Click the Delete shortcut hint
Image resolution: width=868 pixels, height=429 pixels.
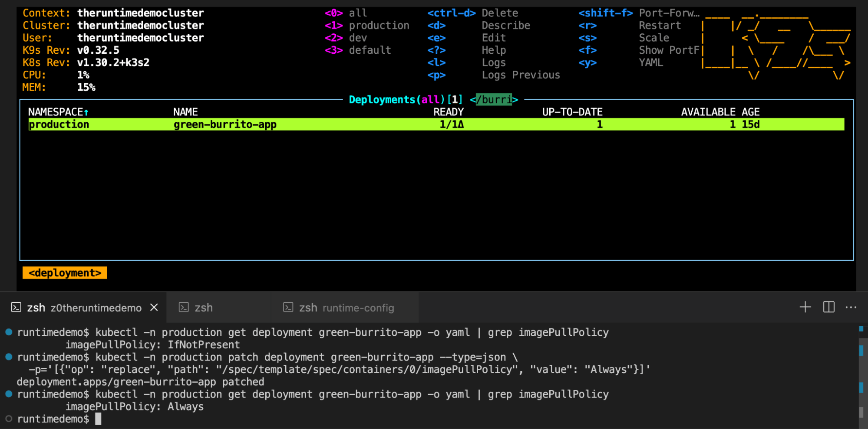tap(500, 13)
